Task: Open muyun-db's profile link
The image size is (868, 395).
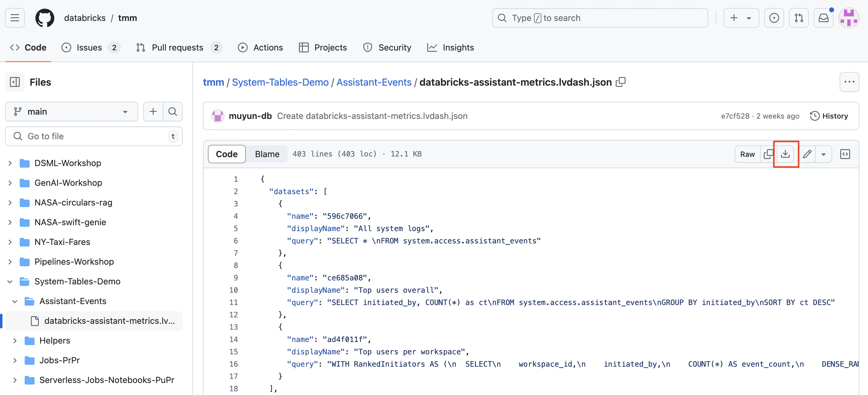Action: (x=250, y=116)
